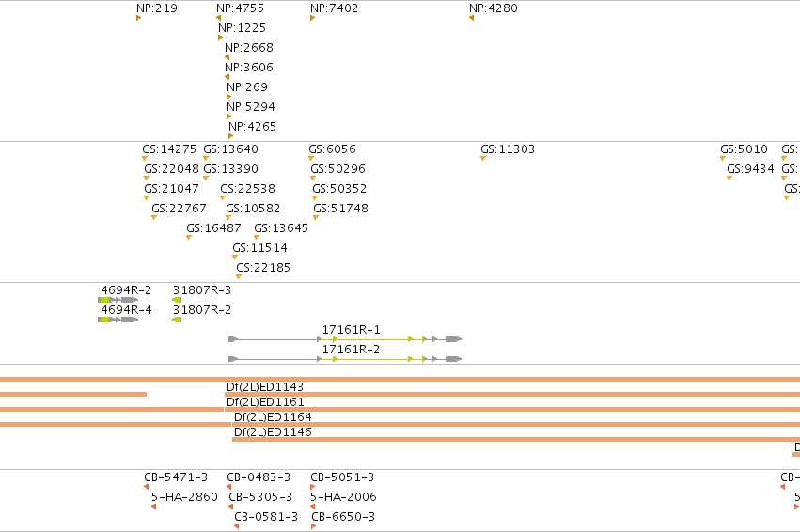Open the GS:22538 feature
The height and width of the screenshot is (532, 800).
click(223, 198)
